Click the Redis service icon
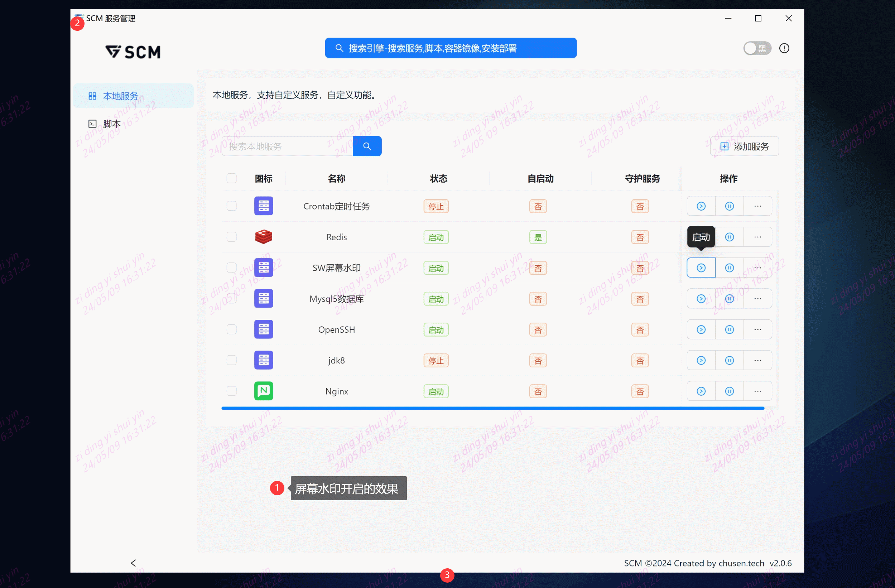 (263, 236)
